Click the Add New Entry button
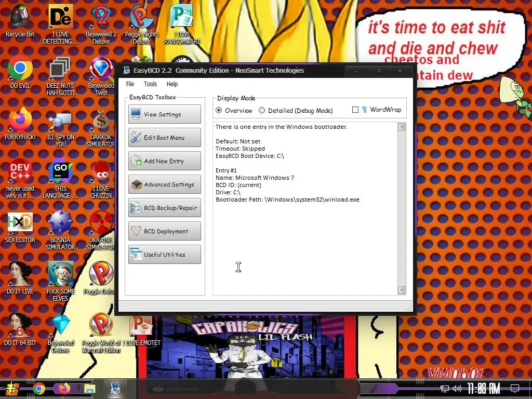The width and height of the screenshot is (532, 399). [165, 161]
